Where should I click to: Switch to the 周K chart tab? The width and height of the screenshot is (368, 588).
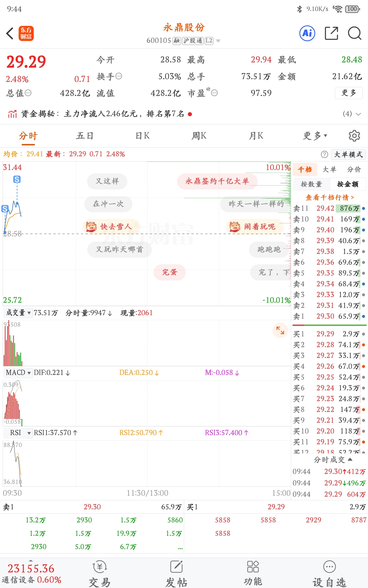199,136
